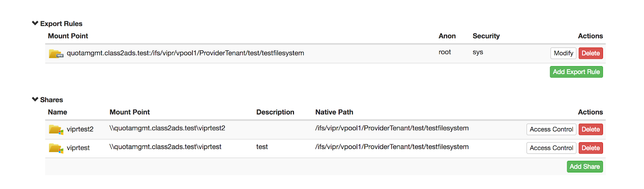
Task: Select the export mount point path text
Action: coord(185,53)
